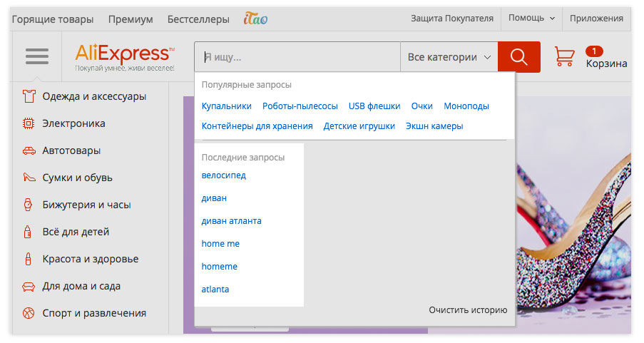Select the basketball icon for Спорт и развлечения
This screenshot has width=644, height=343.
(x=29, y=313)
